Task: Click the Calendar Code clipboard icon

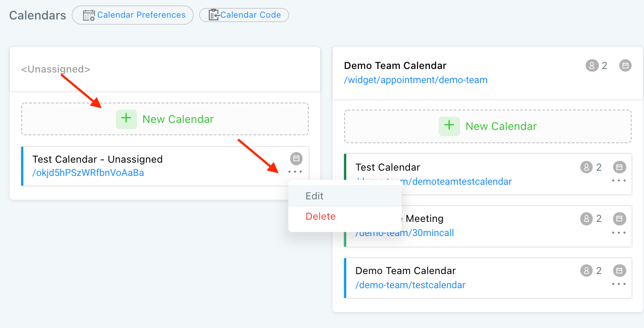Action: 214,15
